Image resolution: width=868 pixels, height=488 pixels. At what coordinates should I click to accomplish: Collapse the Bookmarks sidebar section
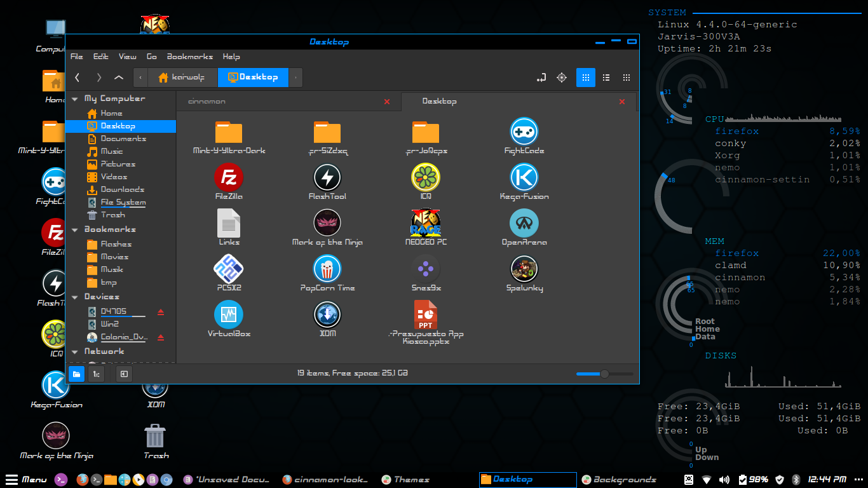(75, 230)
